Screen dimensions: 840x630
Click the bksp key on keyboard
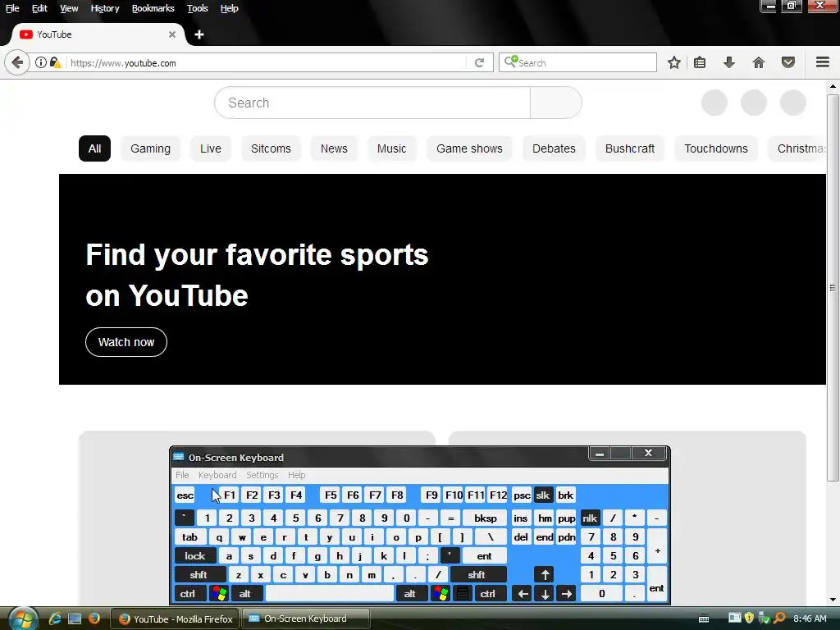pyautogui.click(x=486, y=518)
